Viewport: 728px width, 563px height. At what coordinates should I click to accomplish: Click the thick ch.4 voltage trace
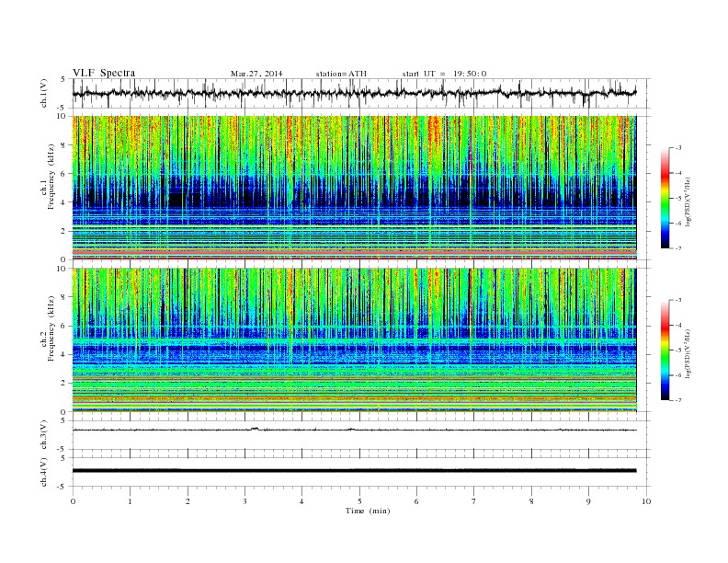coord(354,471)
